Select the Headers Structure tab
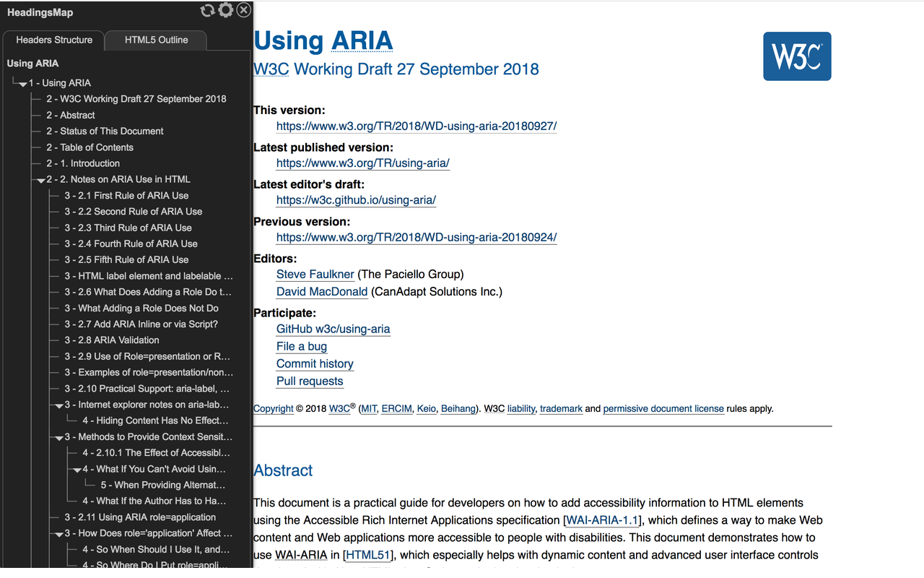 pyautogui.click(x=54, y=40)
